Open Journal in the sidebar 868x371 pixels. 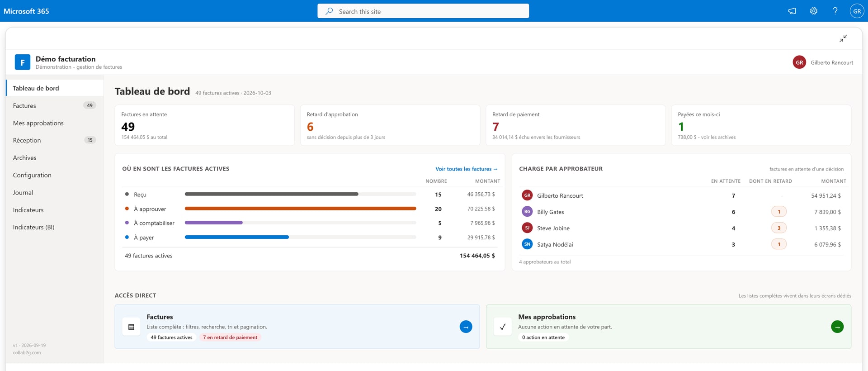(55, 193)
